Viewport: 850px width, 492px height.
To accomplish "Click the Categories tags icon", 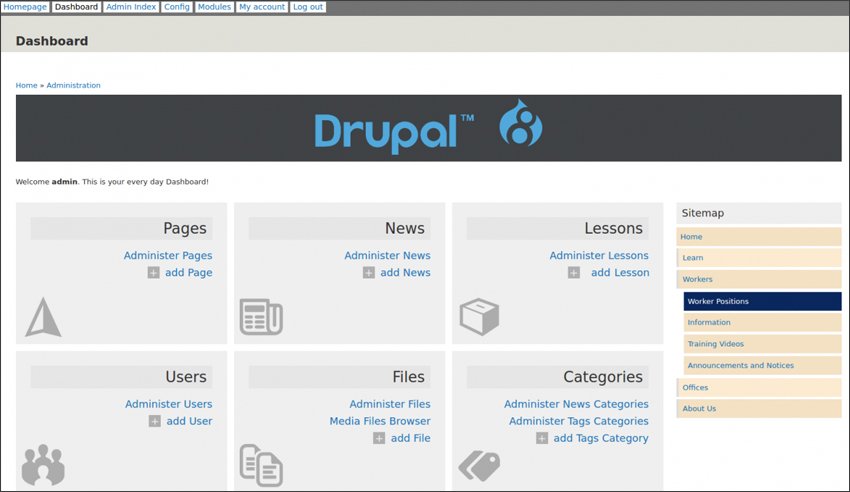I will (x=479, y=465).
